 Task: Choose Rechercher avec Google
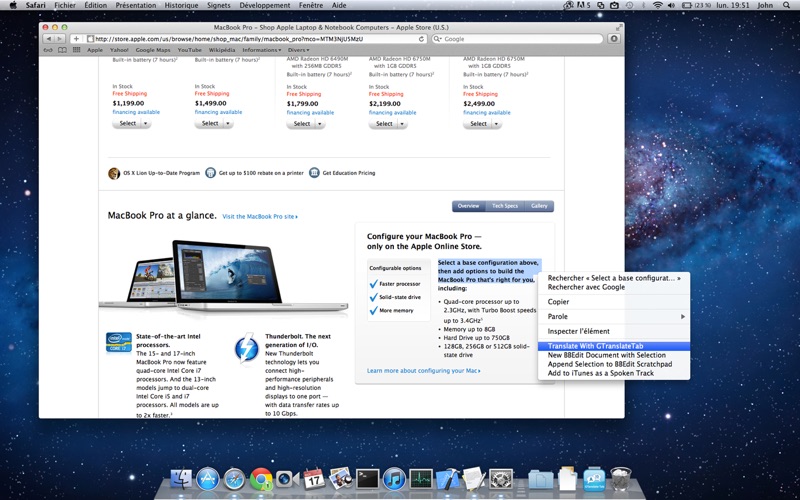614,287
